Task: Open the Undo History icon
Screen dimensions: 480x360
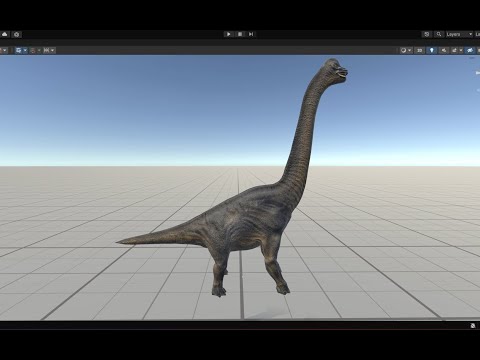Action: click(x=426, y=34)
